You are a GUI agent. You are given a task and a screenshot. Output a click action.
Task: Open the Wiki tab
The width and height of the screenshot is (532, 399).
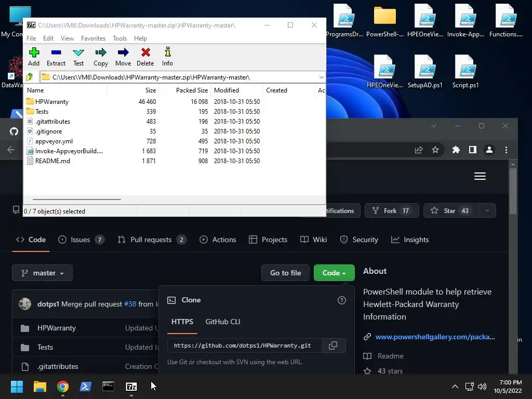point(313,240)
